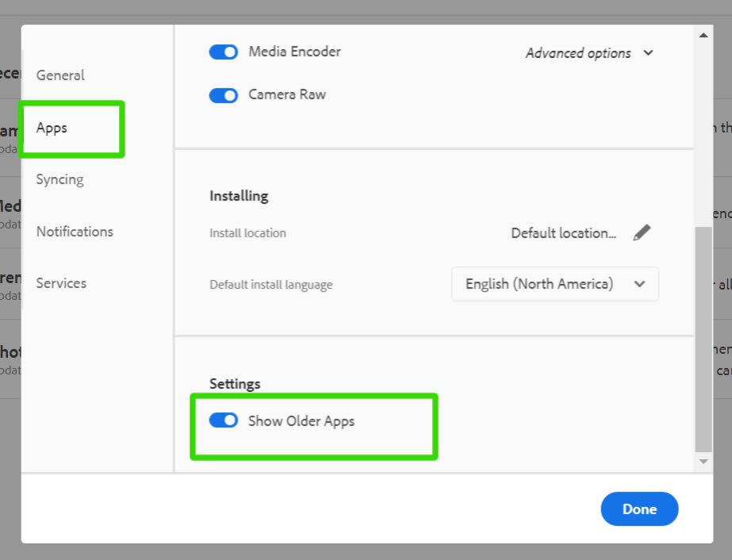Click the pencil icon to edit install location

[x=642, y=233]
